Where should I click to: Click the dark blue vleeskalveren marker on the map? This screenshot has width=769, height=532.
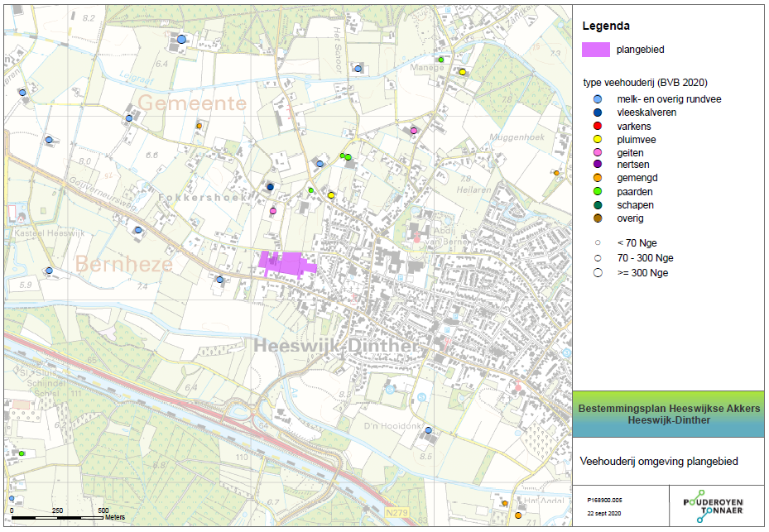point(270,187)
